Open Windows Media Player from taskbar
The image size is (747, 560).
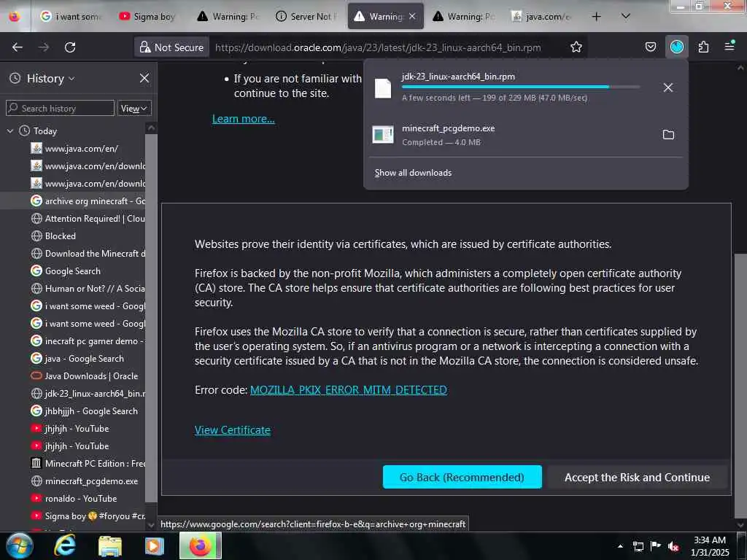pos(154,545)
